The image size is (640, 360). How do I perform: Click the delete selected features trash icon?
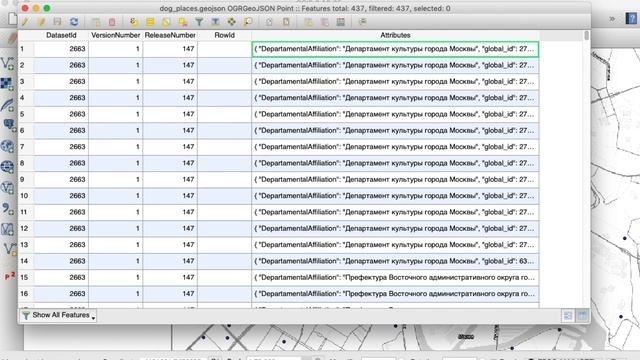click(112, 22)
